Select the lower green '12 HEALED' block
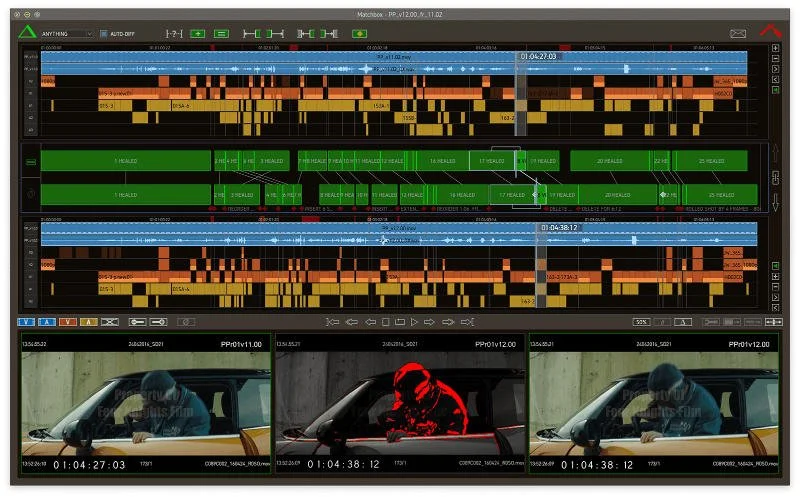Viewport: 800px width, 497px height. click(x=411, y=195)
